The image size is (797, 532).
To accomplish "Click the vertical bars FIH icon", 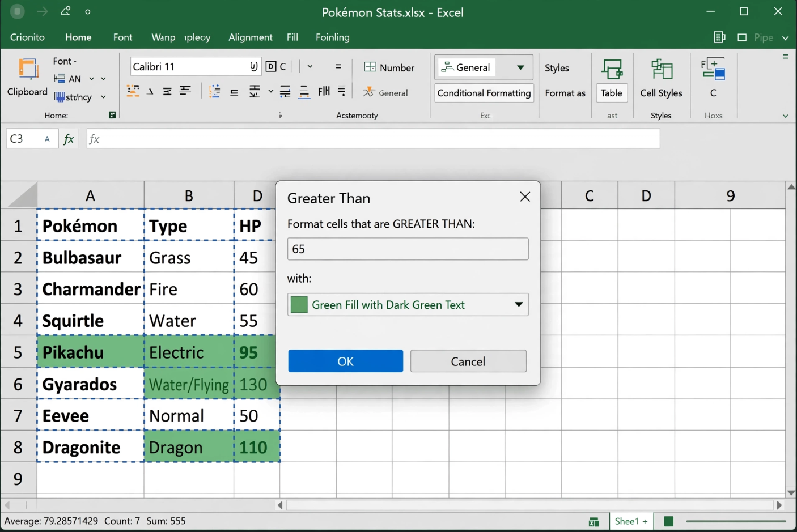I will [324, 91].
